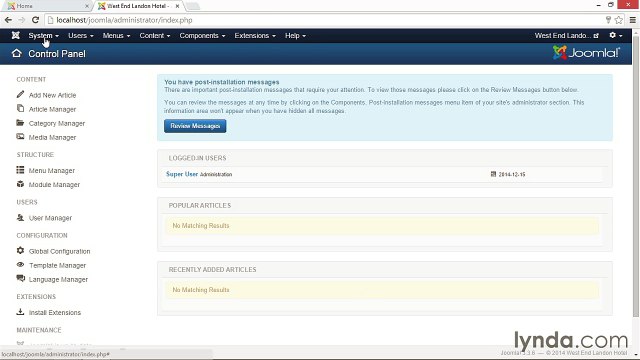Open the Install Extensions link

click(55, 313)
